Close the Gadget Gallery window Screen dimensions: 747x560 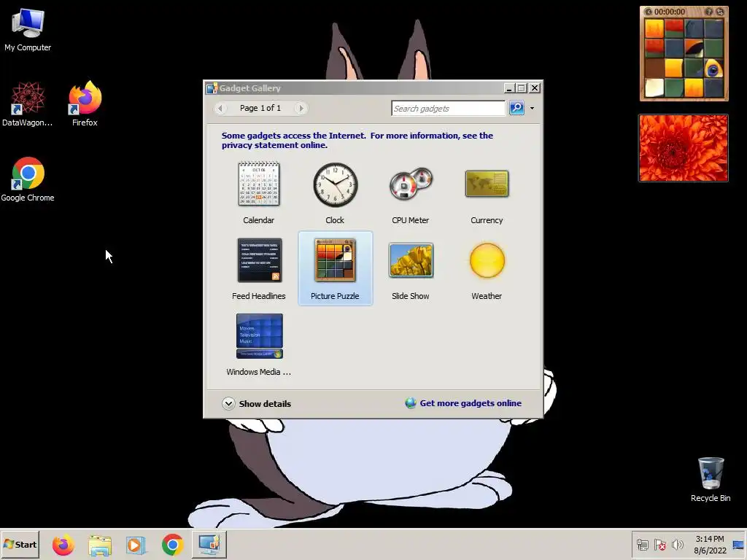pyautogui.click(x=535, y=88)
